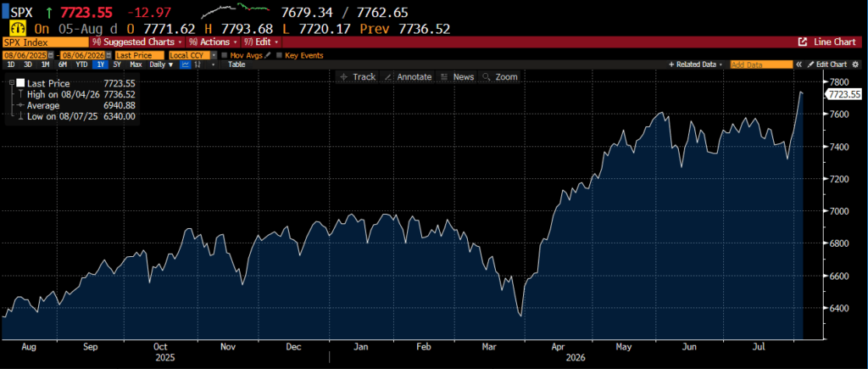Click the SPX Index security field
The width and height of the screenshot is (868, 369).
point(46,42)
